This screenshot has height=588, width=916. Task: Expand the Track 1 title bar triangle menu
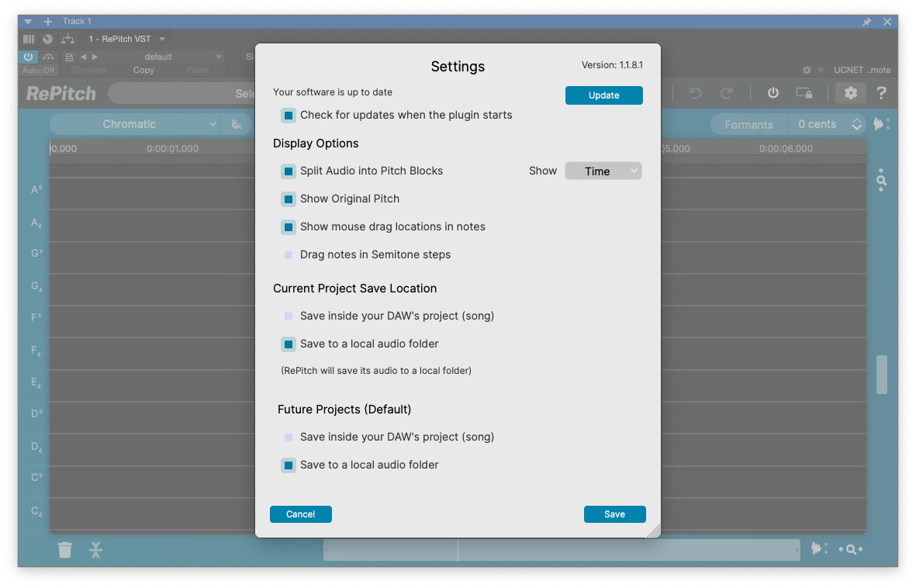(x=28, y=22)
